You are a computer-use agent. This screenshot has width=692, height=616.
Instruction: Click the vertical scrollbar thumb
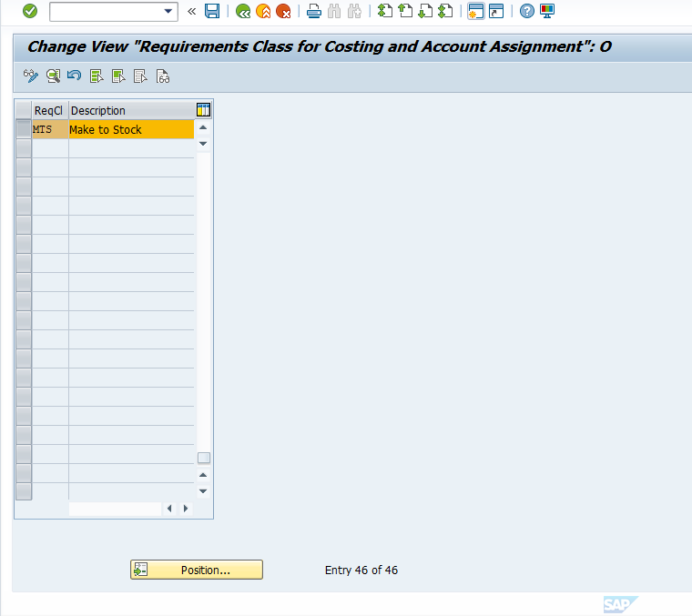tap(203, 458)
